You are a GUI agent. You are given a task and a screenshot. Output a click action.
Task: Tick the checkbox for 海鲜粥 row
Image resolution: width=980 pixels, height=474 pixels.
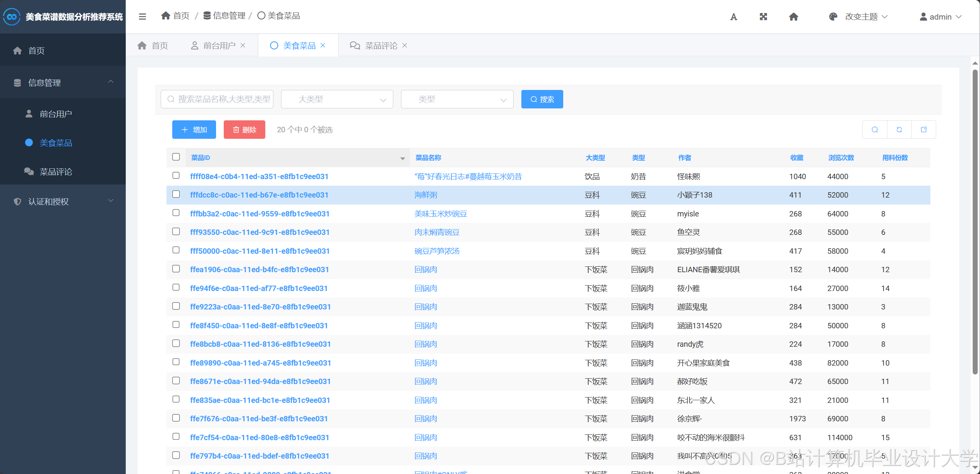tap(176, 195)
